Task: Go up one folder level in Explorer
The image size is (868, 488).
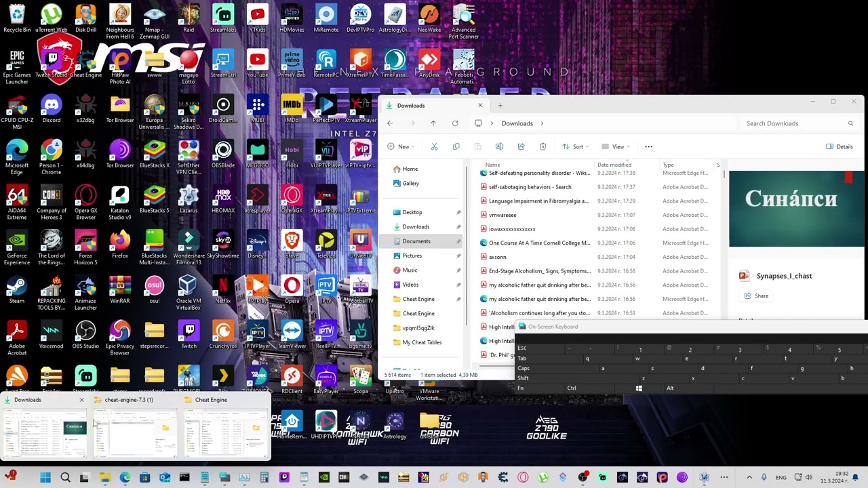Action: [x=433, y=123]
